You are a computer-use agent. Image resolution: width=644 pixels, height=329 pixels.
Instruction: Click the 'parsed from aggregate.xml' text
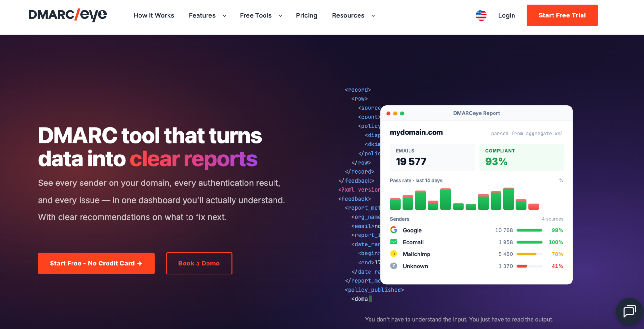pyautogui.click(x=527, y=133)
